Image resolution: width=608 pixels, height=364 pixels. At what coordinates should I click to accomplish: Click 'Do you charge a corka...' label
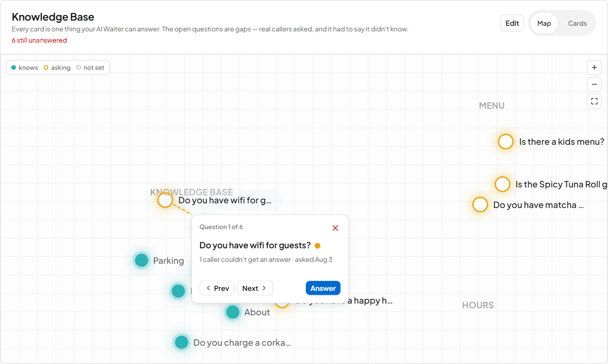242,342
